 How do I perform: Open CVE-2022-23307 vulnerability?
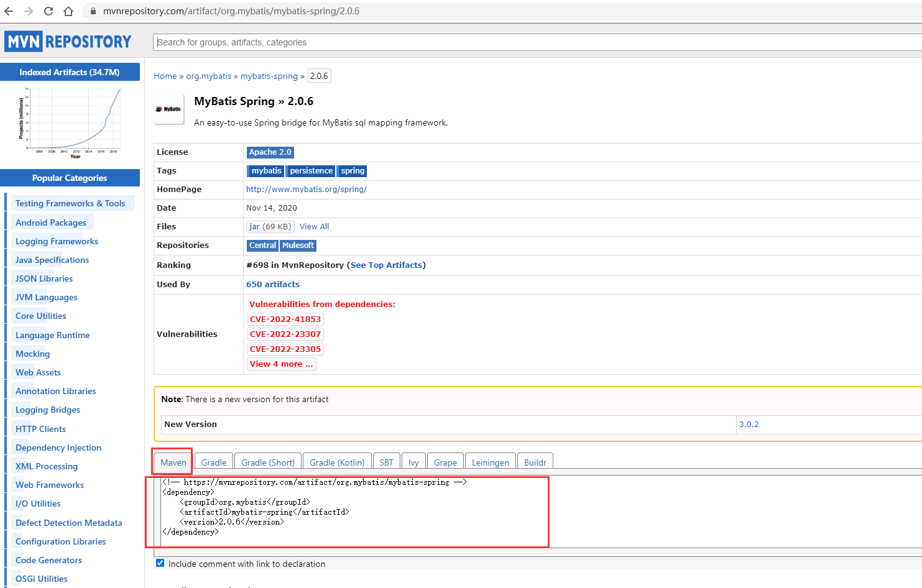(285, 334)
